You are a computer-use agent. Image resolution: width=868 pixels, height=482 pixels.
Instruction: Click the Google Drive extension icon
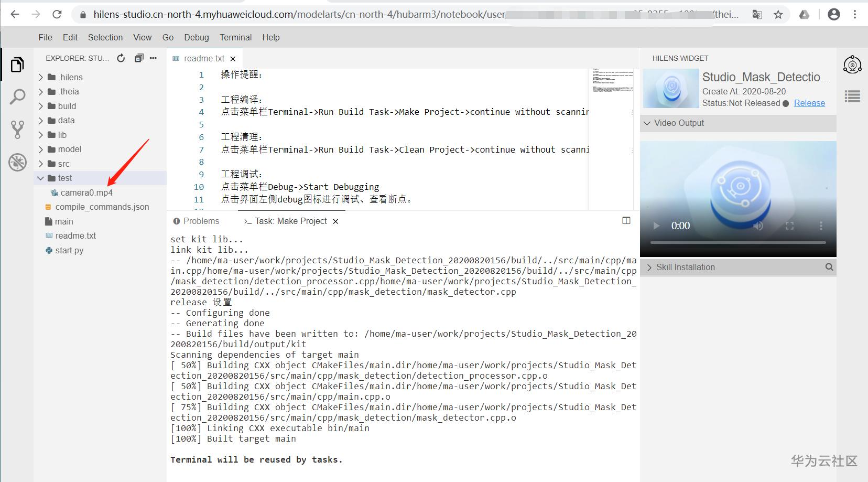click(804, 14)
